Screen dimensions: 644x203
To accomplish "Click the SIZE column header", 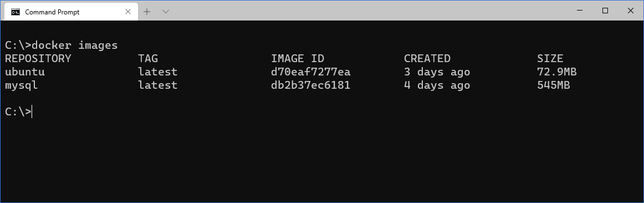I will pos(550,58).
